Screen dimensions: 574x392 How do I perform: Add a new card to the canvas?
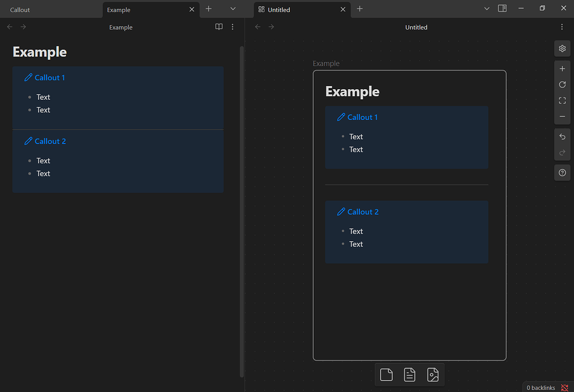tap(386, 375)
